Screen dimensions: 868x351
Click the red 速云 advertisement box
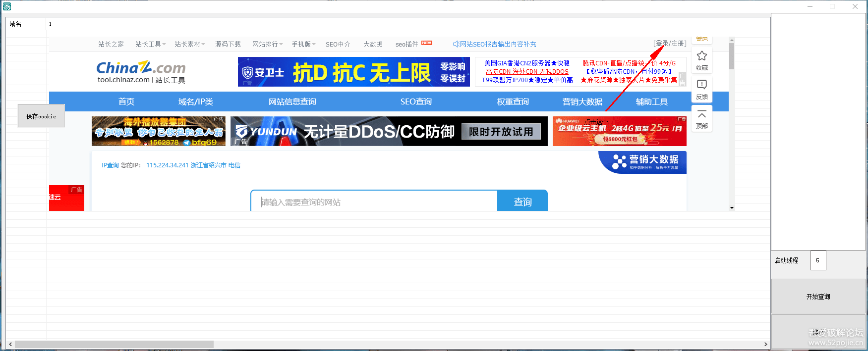click(66, 198)
